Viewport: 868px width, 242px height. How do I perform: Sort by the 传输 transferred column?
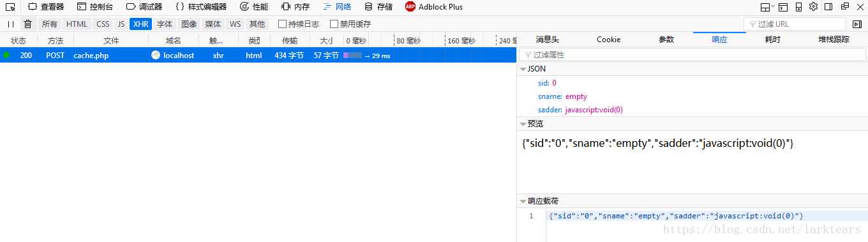click(x=289, y=40)
